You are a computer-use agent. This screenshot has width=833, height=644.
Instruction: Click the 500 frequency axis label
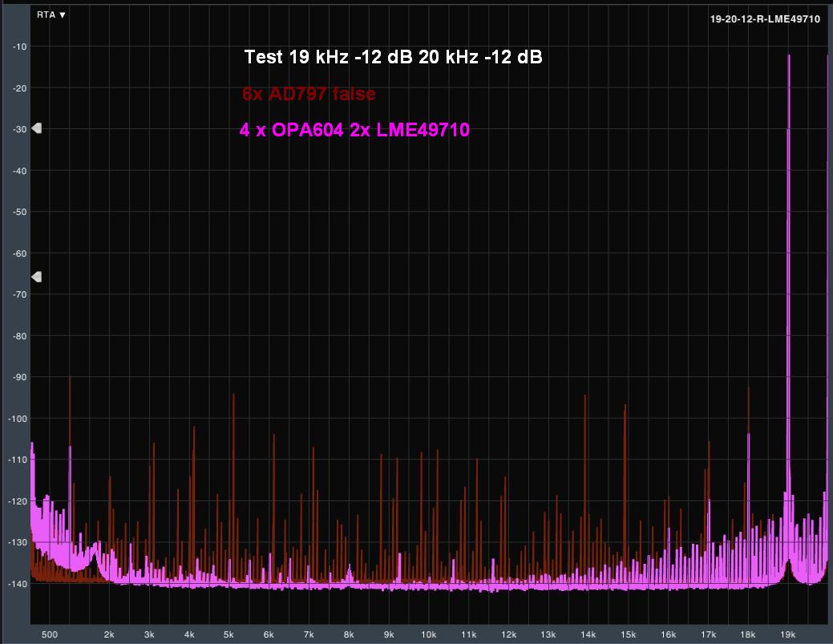click(50, 634)
